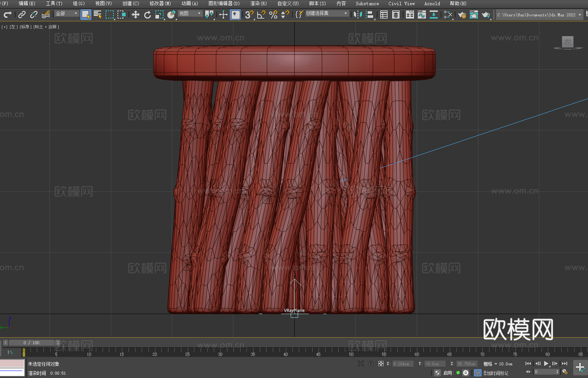This screenshot has height=378, width=588.
Task: Click the teal download-arrow toolbar icon
Action: pos(434,14)
